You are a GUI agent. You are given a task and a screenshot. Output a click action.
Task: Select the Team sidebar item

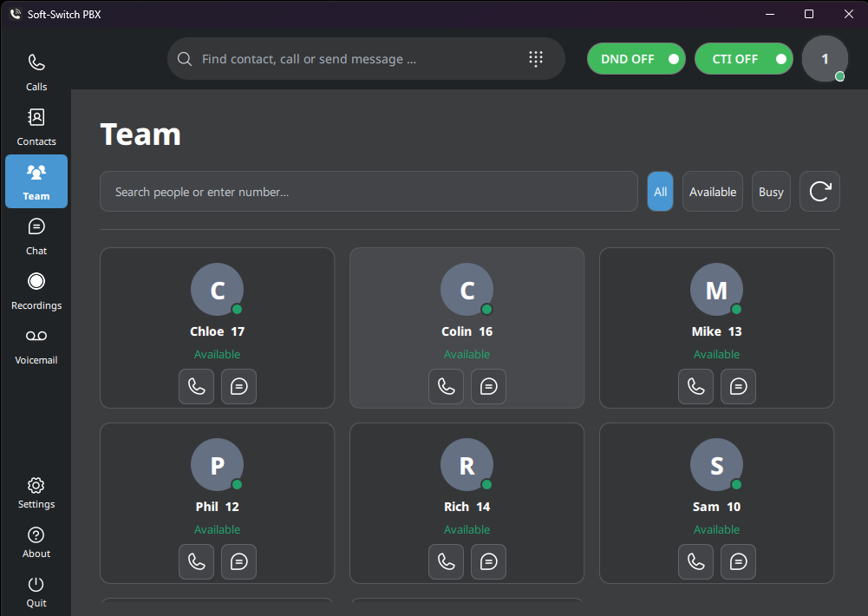[x=36, y=181]
